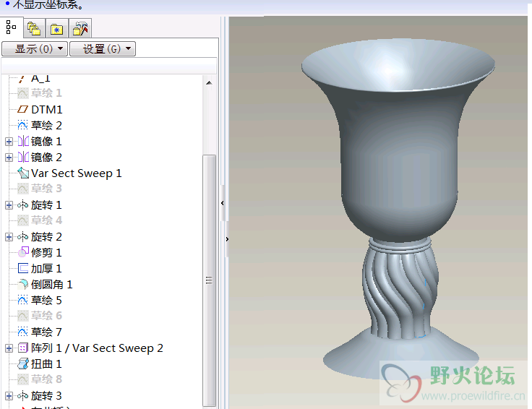532x409 pixels.
Task: Click the 扭曲 1 warp icon
Action: 23,364
